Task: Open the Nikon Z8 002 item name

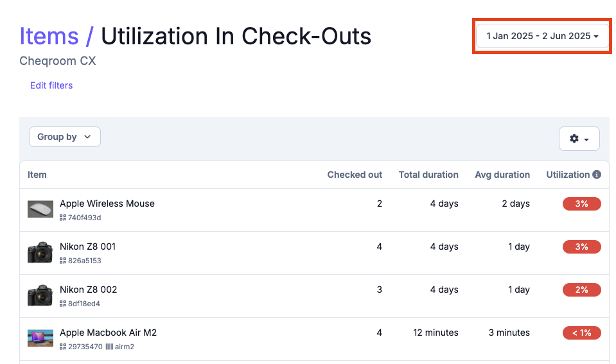Action: (89, 290)
